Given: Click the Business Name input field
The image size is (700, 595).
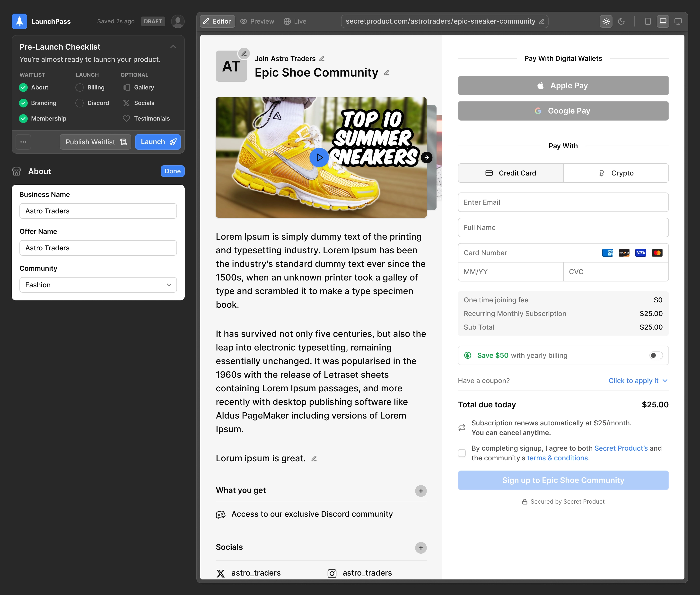Looking at the screenshot, I should click(98, 211).
